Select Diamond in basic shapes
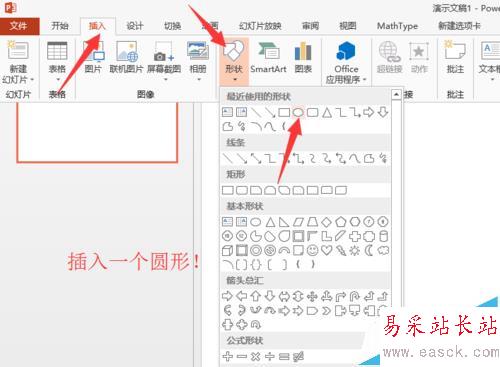500x367 pixels. [326, 222]
